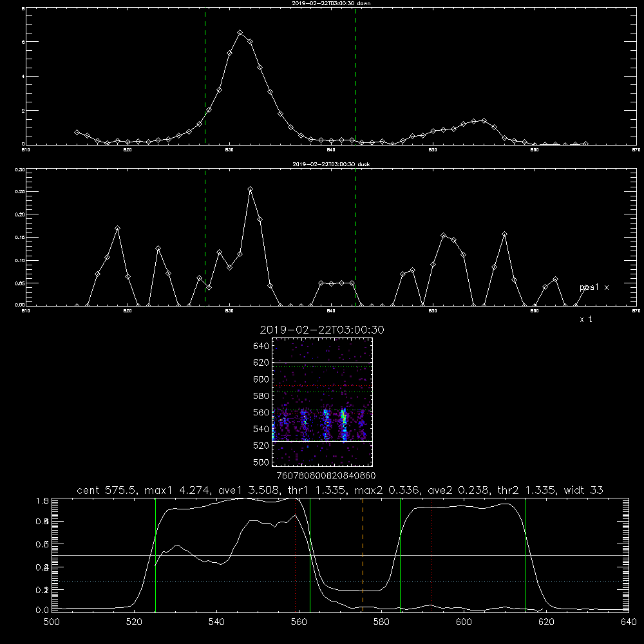Click the green vertical line at 525
The image size is (644, 644).
(x=155, y=554)
